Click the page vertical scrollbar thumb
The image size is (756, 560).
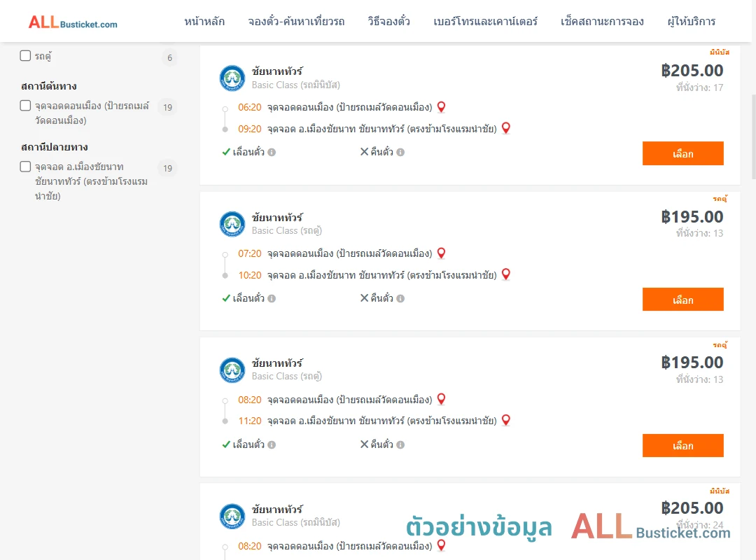tap(754, 137)
